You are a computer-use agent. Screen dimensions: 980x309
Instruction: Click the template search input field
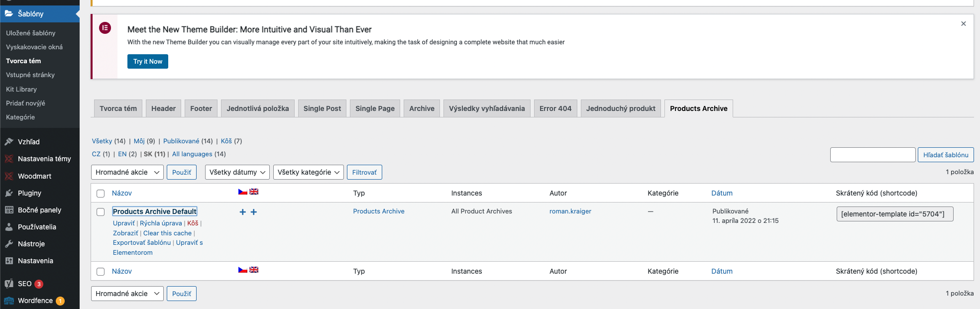pos(872,155)
